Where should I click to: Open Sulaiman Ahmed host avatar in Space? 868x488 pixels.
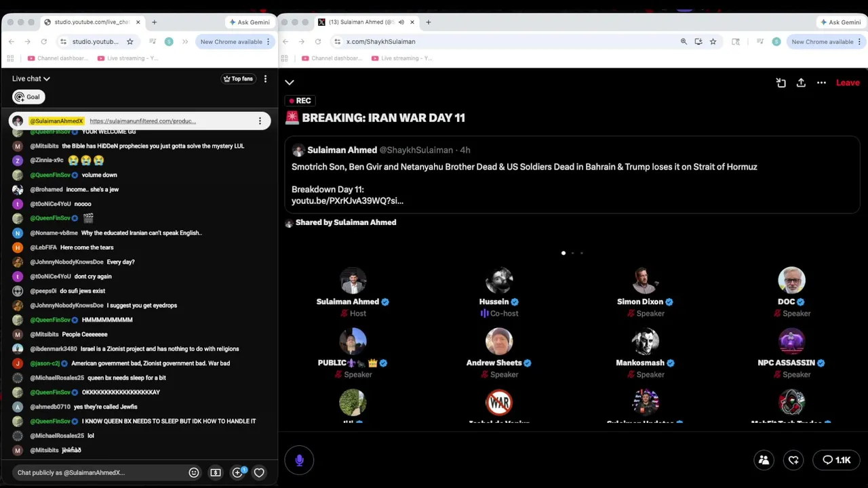click(x=353, y=281)
